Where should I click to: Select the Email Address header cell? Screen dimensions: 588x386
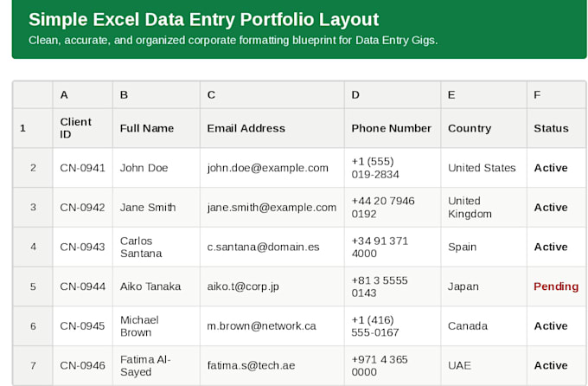tap(272, 128)
